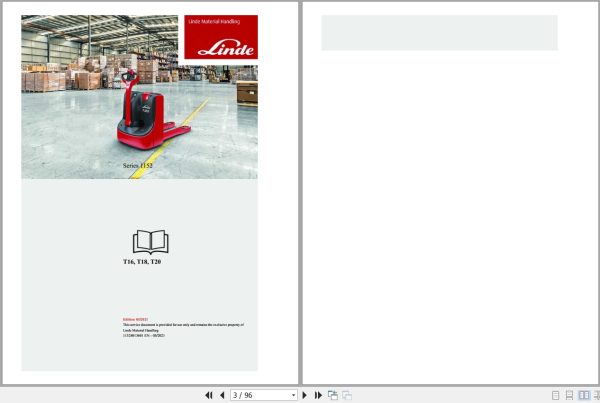The width and height of the screenshot is (600, 403).
Task: Switch to single page view
Action: 556,395
